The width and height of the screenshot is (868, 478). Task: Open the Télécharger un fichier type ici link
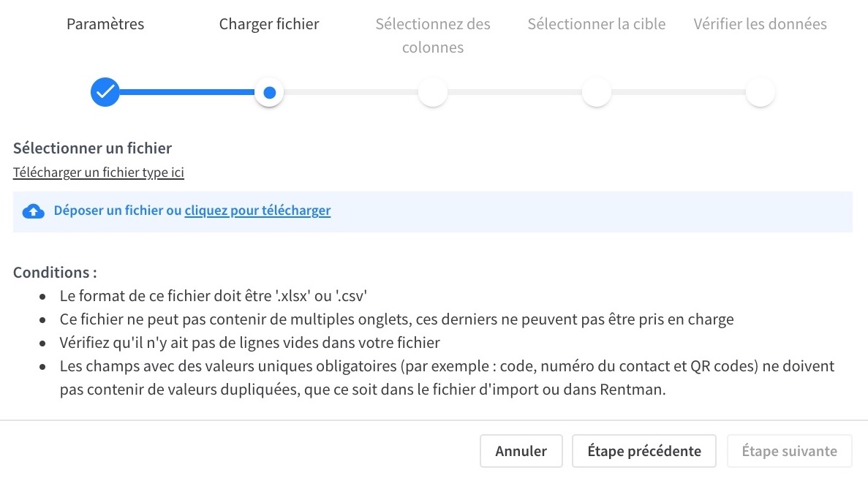[x=99, y=172]
